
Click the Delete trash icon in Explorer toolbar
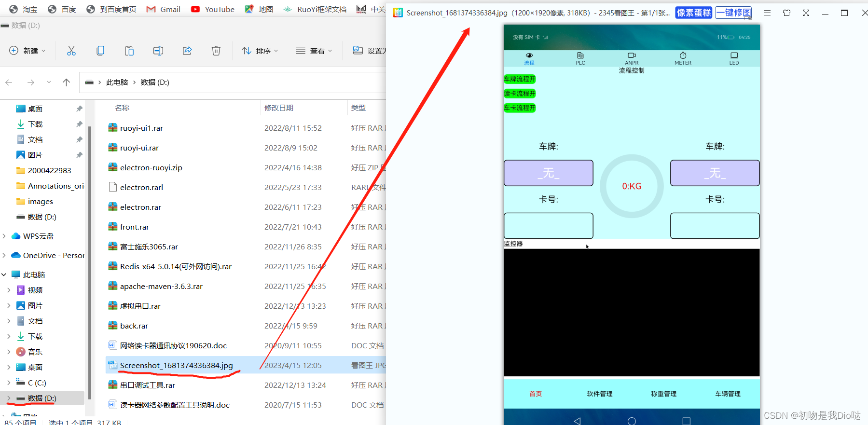pos(216,51)
